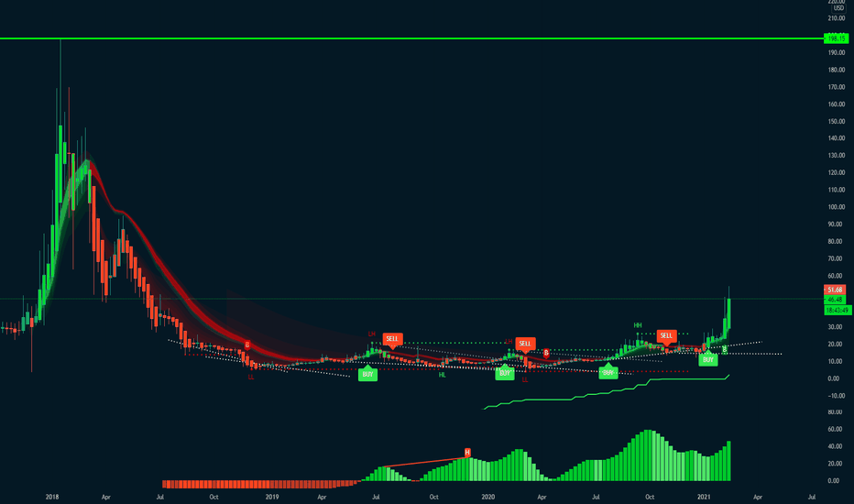Click the tallest green candle near 2018
The image size is (854, 504).
[60, 163]
